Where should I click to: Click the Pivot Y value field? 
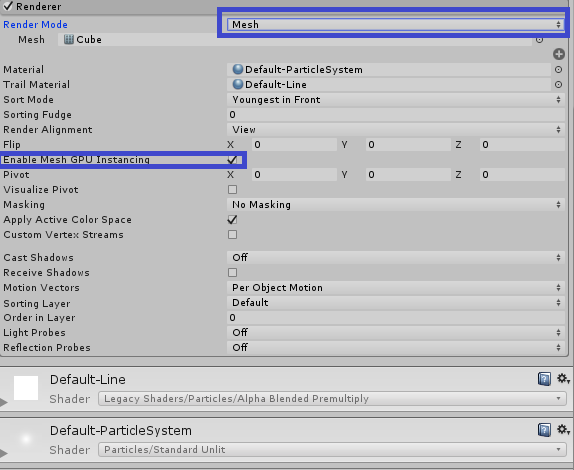tap(408, 175)
